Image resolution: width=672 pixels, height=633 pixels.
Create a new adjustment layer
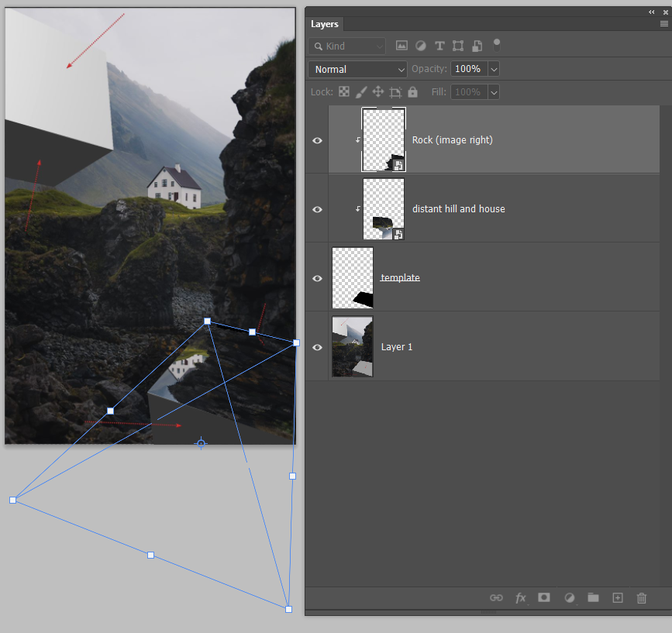point(569,597)
